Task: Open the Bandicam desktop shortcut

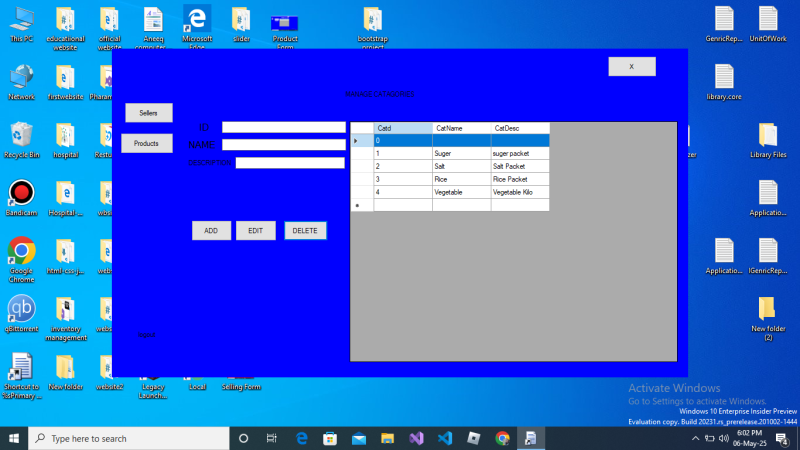Action: point(21,193)
